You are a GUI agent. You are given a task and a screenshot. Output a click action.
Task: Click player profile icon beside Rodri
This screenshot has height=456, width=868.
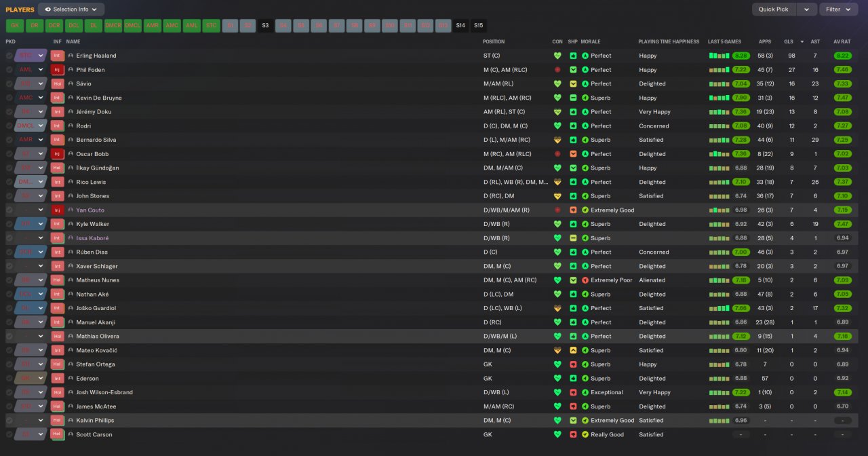(x=71, y=126)
